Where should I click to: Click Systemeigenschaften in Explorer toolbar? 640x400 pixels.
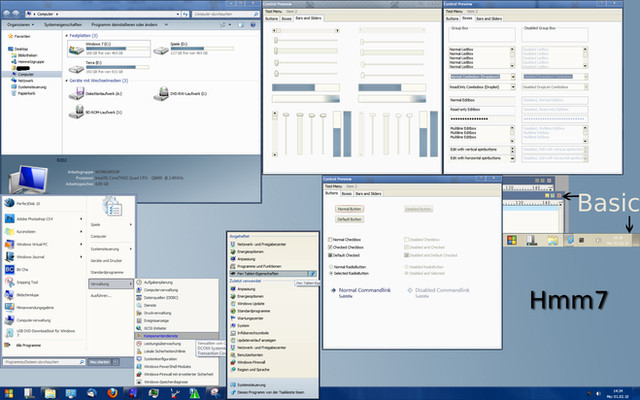[x=63, y=25]
